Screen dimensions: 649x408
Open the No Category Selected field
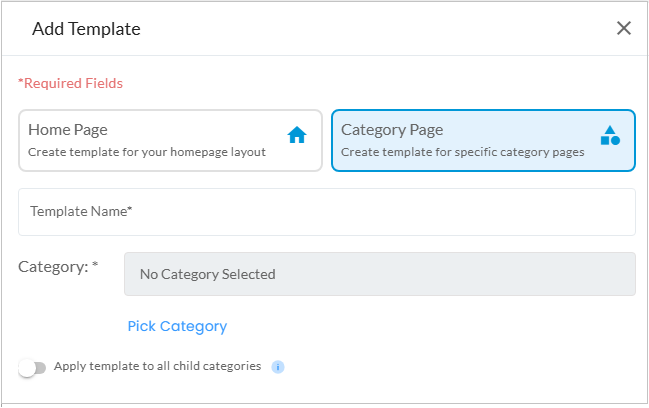pos(379,274)
